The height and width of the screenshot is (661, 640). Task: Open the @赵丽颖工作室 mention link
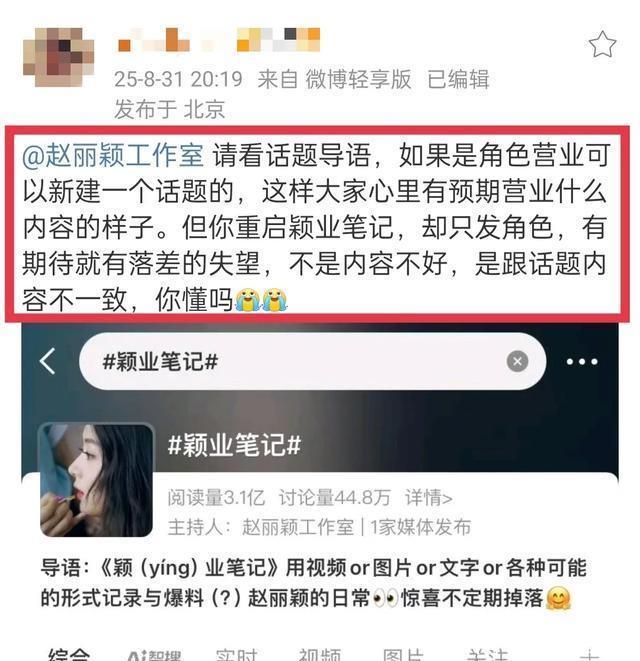pos(113,155)
